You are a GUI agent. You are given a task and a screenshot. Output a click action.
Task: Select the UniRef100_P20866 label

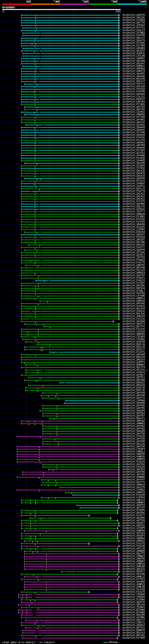pos(133,599)
